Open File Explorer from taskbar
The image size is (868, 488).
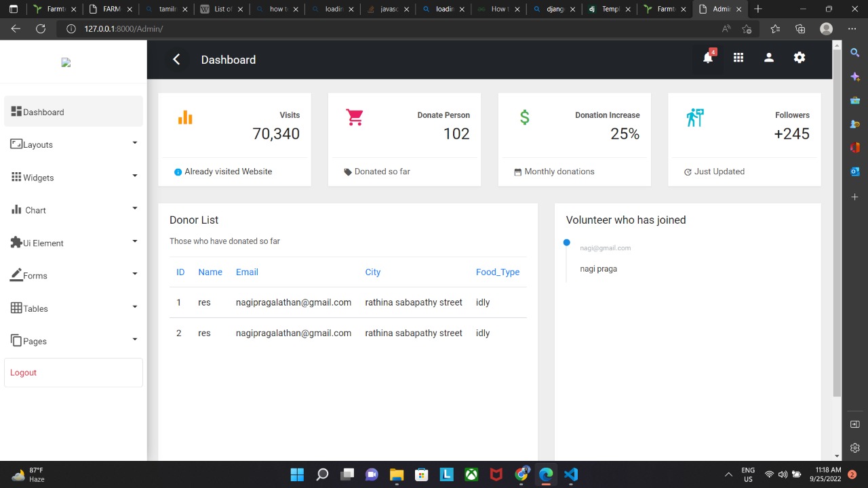point(397,474)
